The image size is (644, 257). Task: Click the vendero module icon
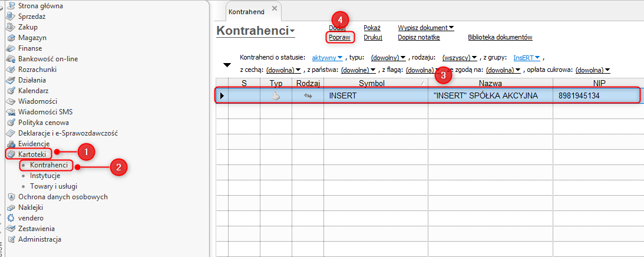(11, 218)
